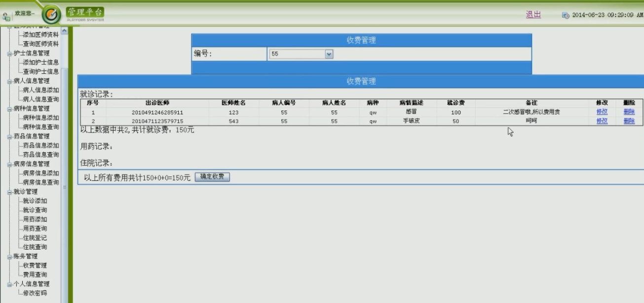The width and height of the screenshot is (644, 303).
Task: Click the timestamp 2014-06-23 09:29:09 AM
Action: coord(607,15)
